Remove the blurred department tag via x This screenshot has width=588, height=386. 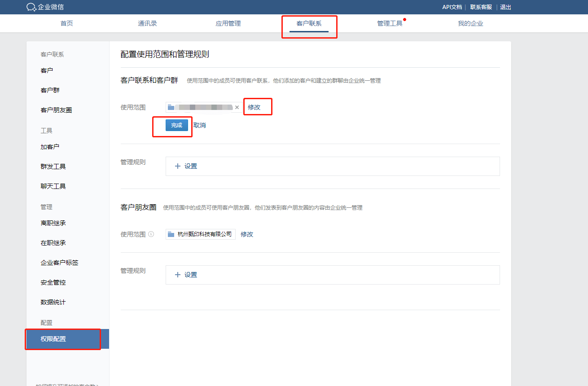237,107
